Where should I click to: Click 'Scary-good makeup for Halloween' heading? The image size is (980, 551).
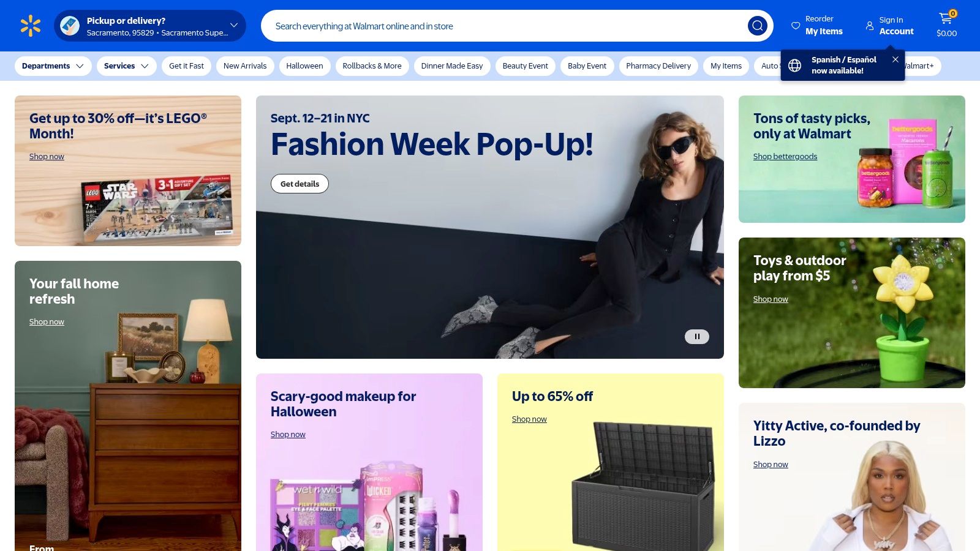point(343,404)
